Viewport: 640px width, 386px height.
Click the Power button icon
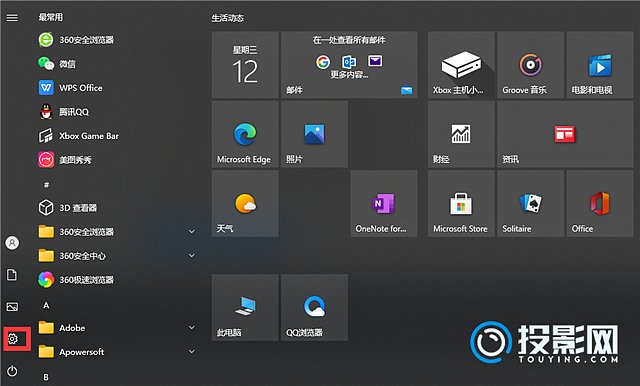pos(12,371)
